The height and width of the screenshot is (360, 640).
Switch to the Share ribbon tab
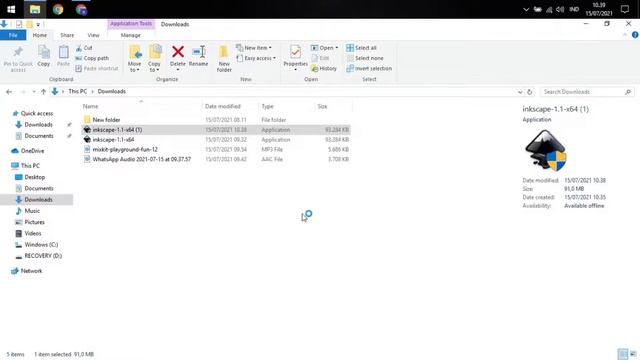click(x=67, y=35)
